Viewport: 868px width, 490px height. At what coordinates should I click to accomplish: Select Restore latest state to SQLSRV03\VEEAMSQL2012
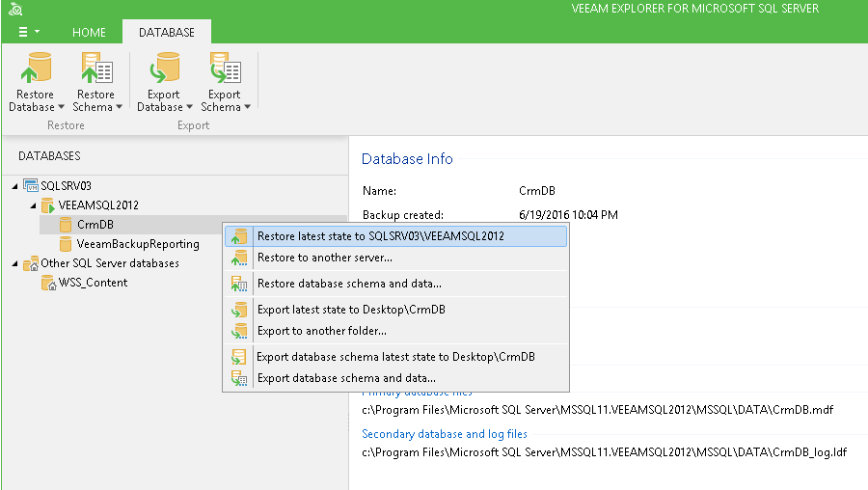pos(380,236)
